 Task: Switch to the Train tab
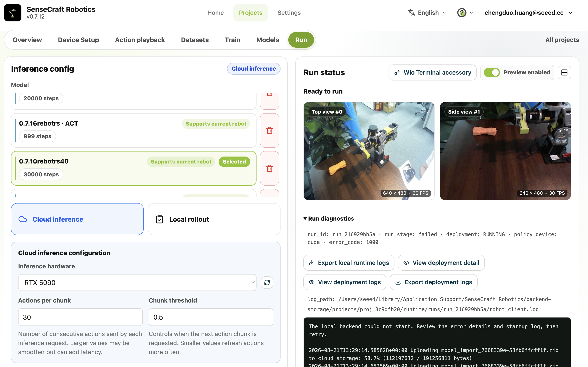click(232, 40)
